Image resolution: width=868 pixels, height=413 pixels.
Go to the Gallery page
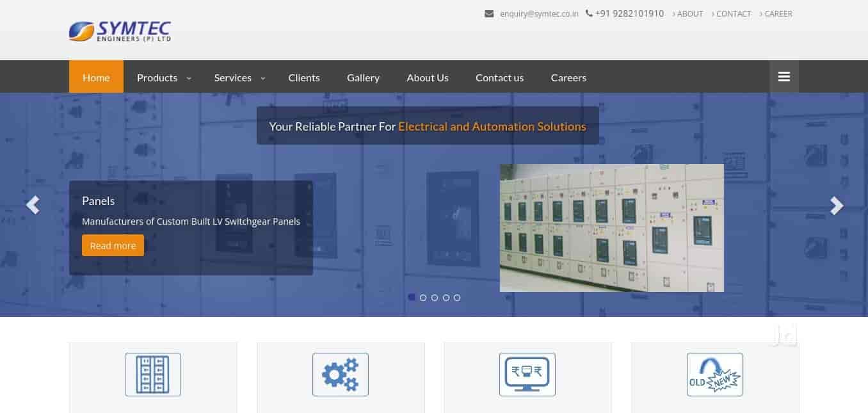(363, 77)
